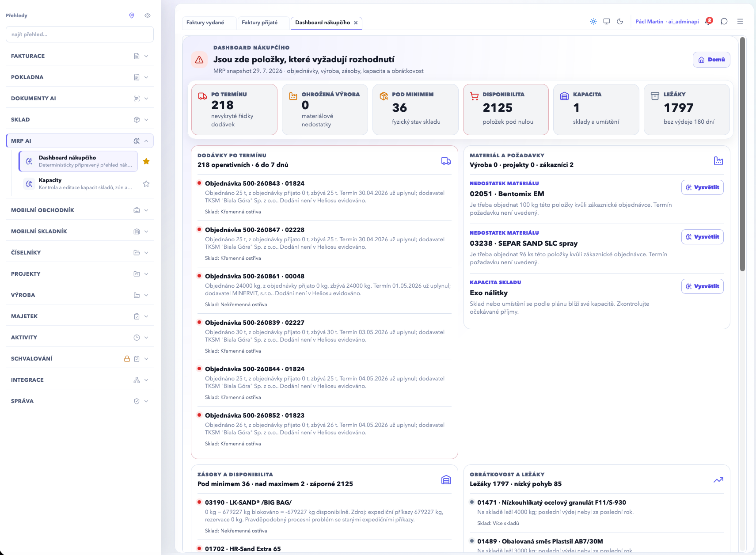Image resolution: width=756 pixels, height=555 pixels.
Task: Select system theme with the monitor icon
Action: [607, 22]
